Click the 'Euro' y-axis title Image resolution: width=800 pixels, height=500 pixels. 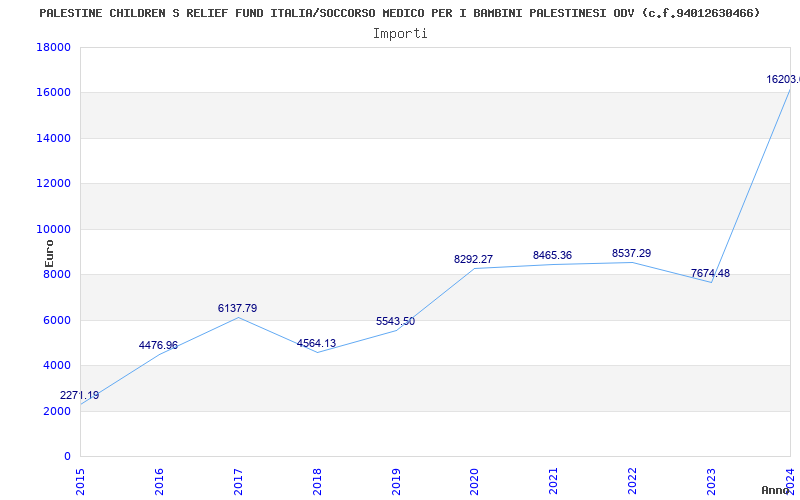(x=49, y=253)
